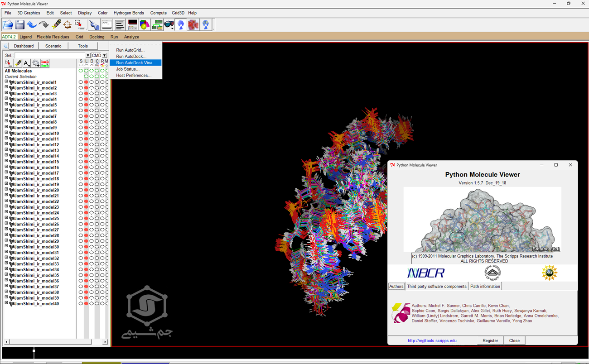Open the Python shell prompt icon
This screenshot has width=589, height=364.
pos(106,24)
